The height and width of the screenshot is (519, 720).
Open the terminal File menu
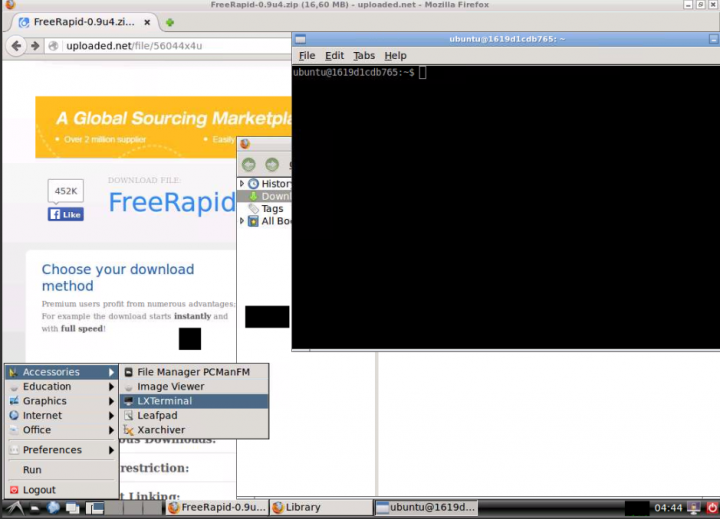[x=307, y=56]
